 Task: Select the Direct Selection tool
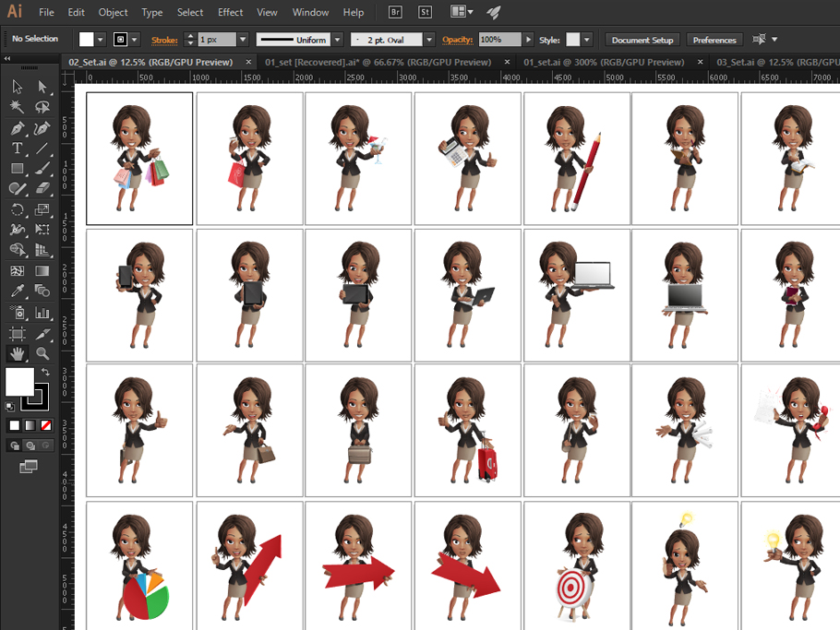44,86
